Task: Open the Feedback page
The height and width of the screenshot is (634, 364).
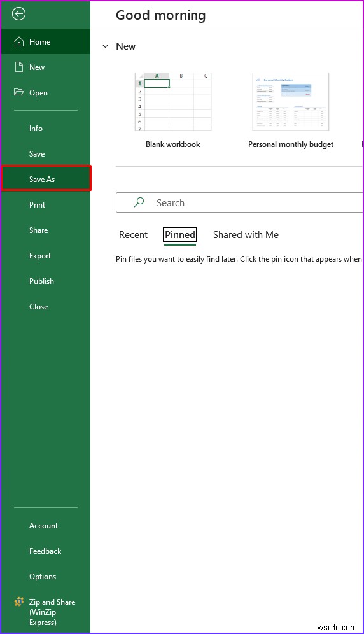Action: pos(45,551)
